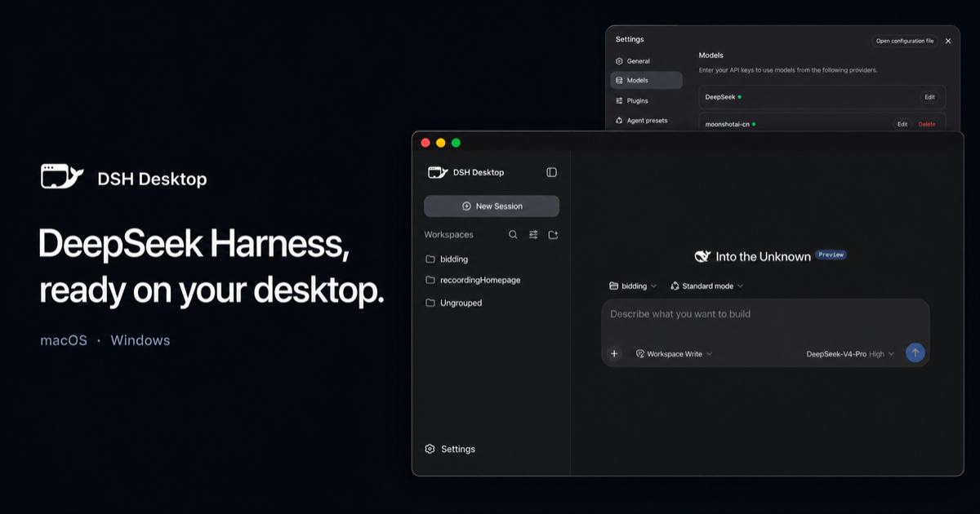
Task: Click the DeepSeek provider name text
Action: point(720,97)
